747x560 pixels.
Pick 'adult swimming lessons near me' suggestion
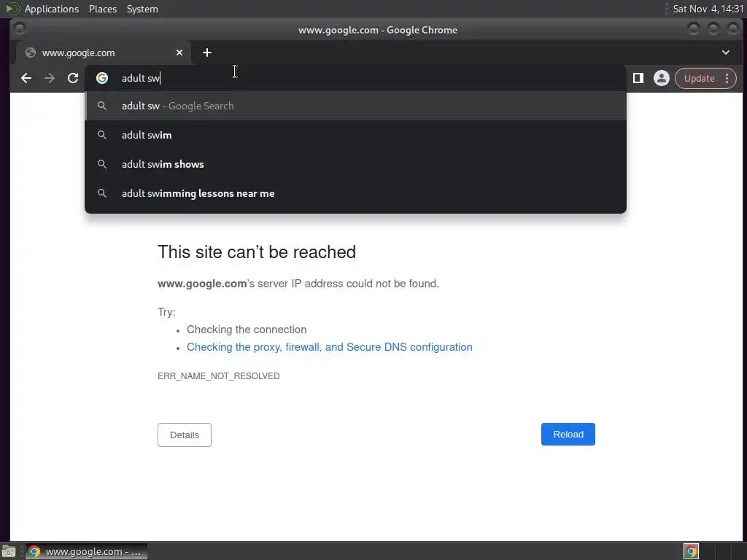[x=355, y=193]
